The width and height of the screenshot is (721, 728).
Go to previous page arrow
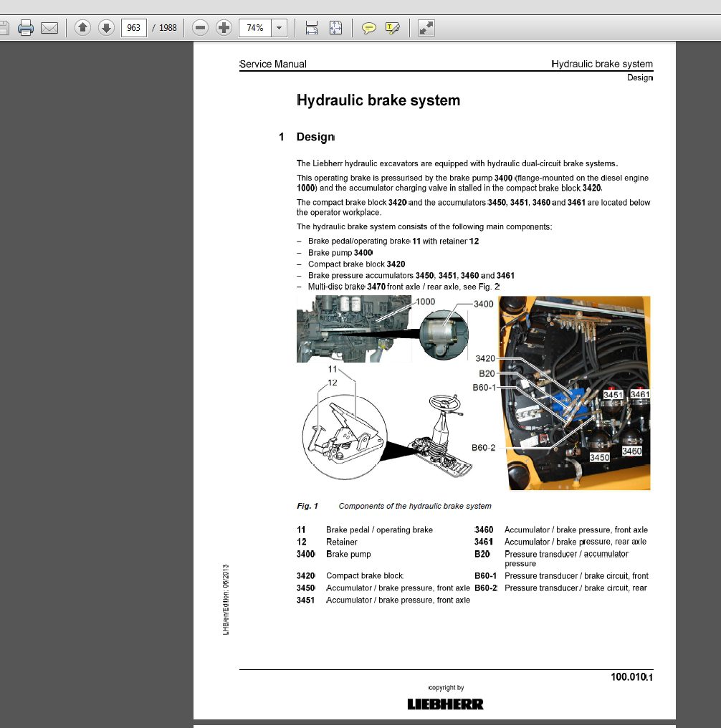coord(82,28)
